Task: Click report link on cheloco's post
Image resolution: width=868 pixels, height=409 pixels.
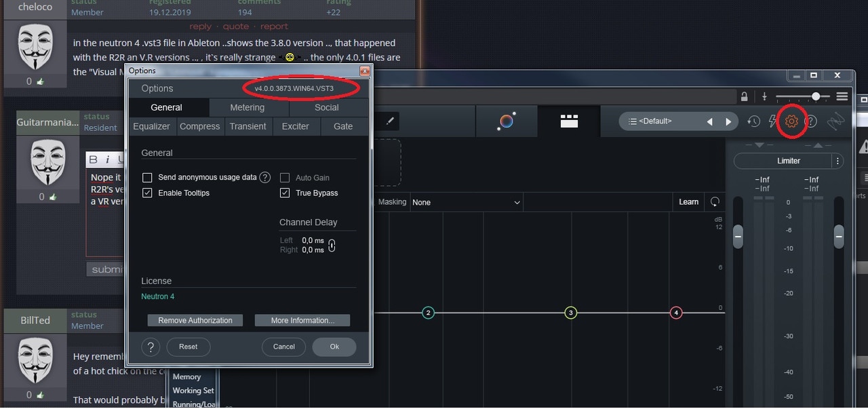Action: coord(275,26)
